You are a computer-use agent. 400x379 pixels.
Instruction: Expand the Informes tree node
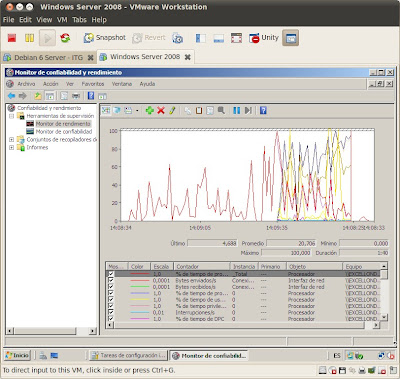tap(12, 147)
